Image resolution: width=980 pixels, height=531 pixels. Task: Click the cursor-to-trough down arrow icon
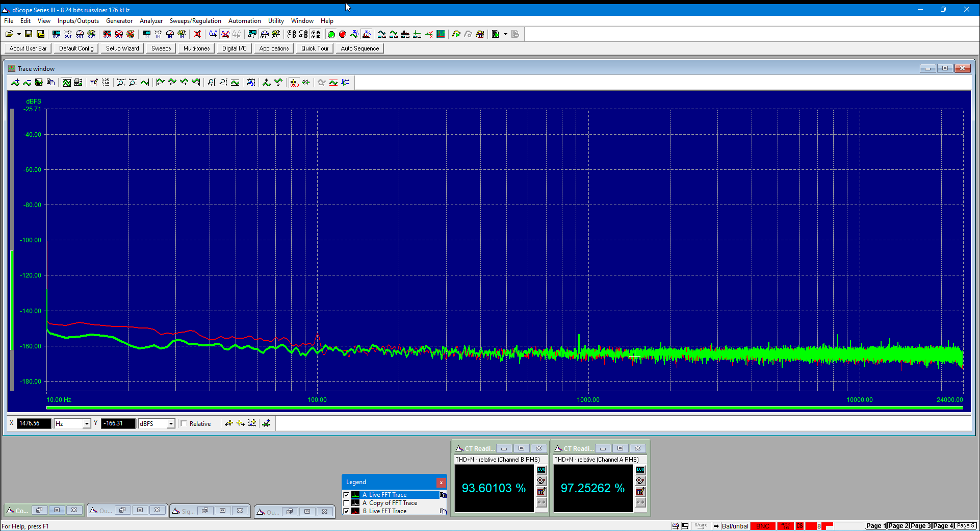coord(278,82)
